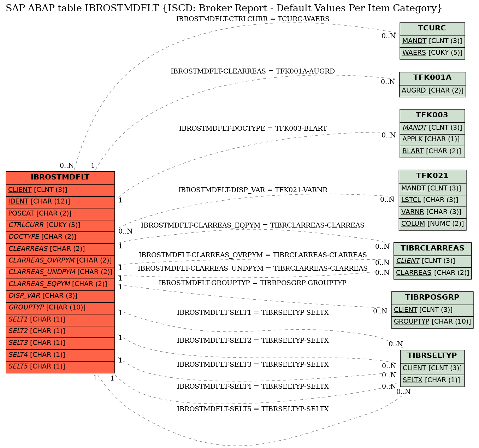Select the DISP_VAR [CHAR (3)] field
The image size is (479, 448).
click(60, 296)
